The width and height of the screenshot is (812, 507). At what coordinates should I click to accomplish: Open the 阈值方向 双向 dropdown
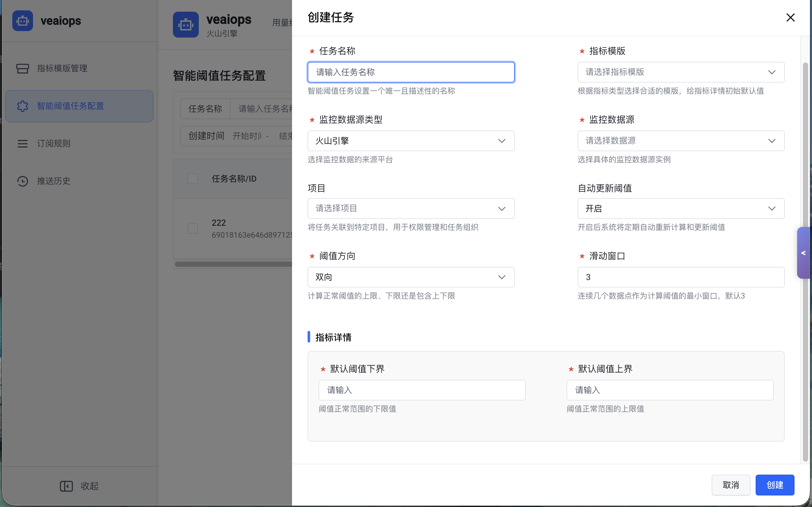click(x=411, y=277)
